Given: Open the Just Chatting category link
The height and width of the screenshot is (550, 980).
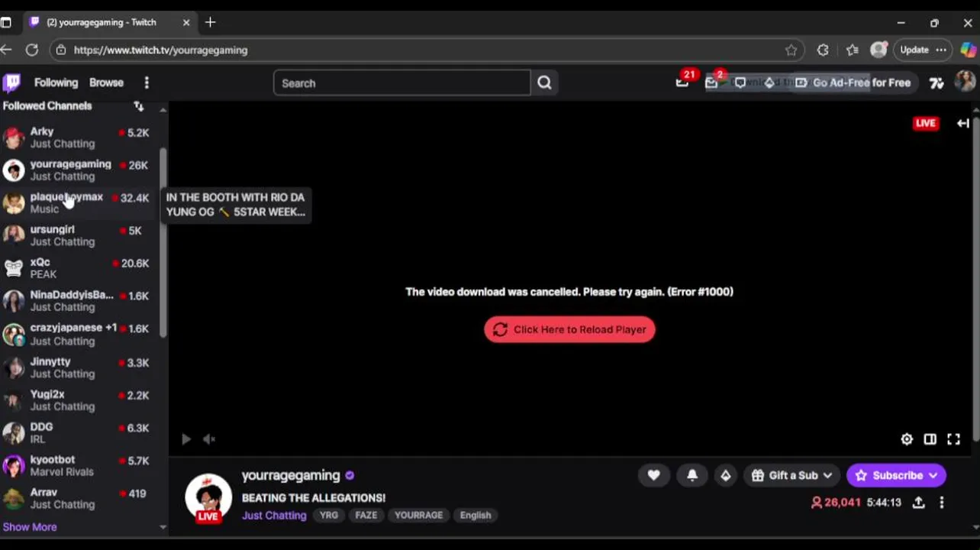Looking at the screenshot, I should (x=274, y=516).
